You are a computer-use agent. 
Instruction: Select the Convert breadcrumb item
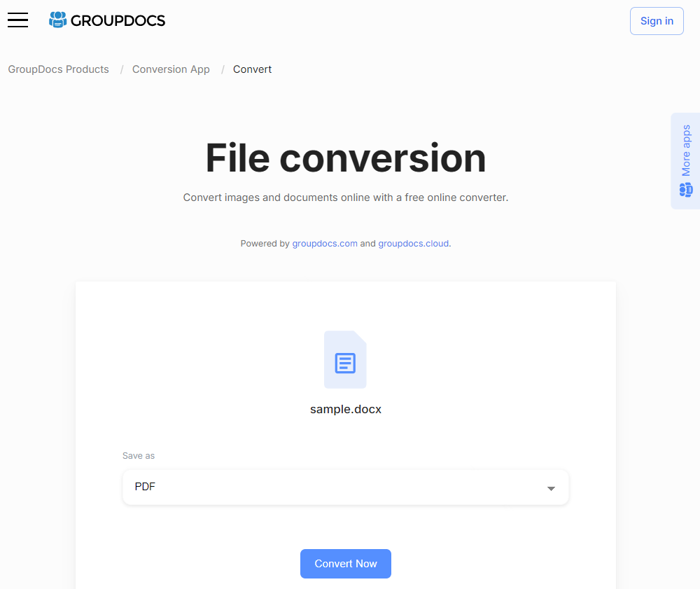(252, 69)
